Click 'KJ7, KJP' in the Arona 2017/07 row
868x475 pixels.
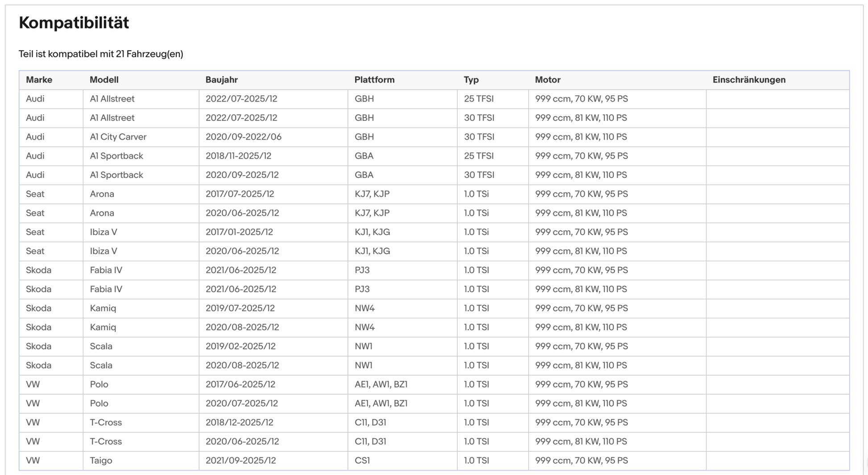coord(372,194)
